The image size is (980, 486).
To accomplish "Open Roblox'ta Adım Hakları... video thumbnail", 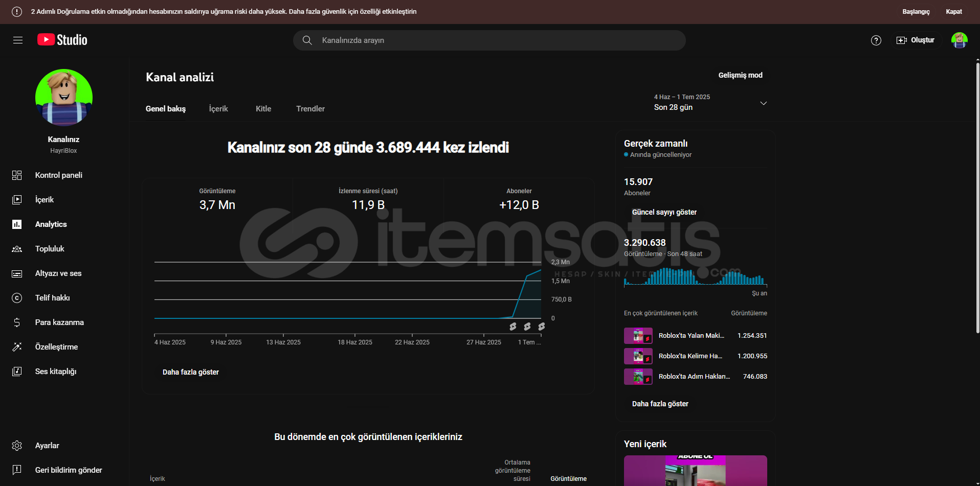I will pyautogui.click(x=638, y=377).
